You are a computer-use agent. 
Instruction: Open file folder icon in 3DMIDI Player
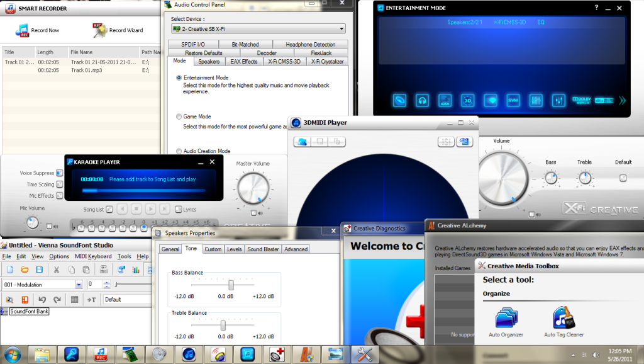coord(303,142)
